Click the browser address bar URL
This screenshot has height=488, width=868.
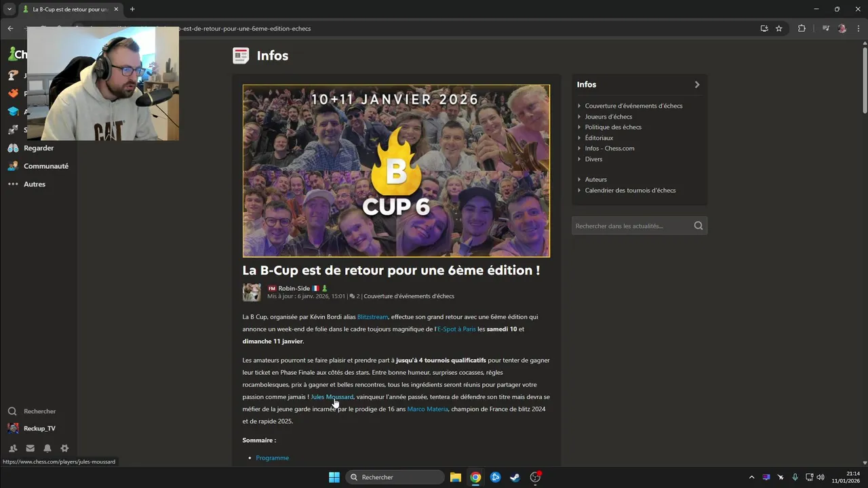244,28
